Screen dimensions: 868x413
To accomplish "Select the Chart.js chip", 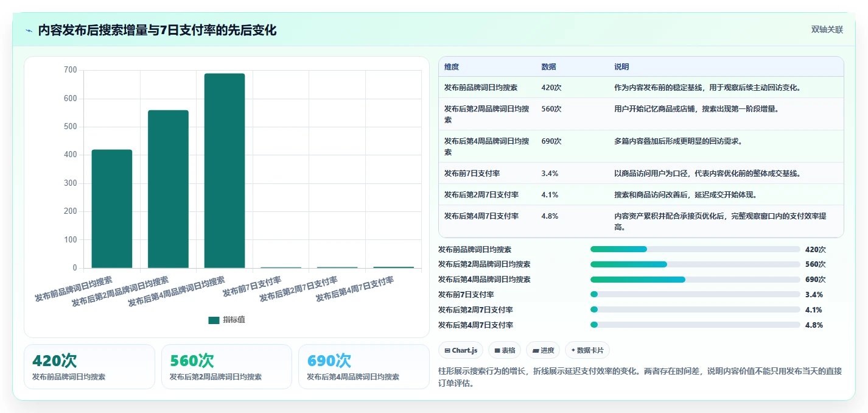I will click(x=461, y=350).
